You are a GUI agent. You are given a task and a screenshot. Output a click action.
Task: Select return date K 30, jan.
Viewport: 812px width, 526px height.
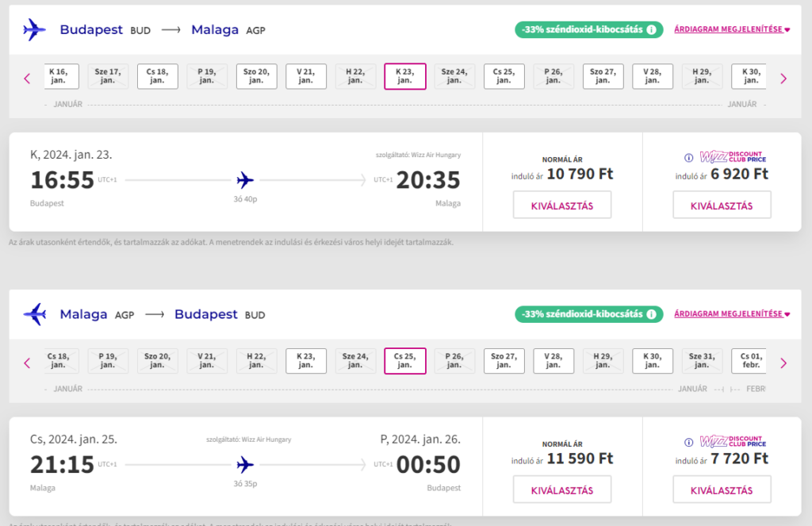click(x=653, y=361)
